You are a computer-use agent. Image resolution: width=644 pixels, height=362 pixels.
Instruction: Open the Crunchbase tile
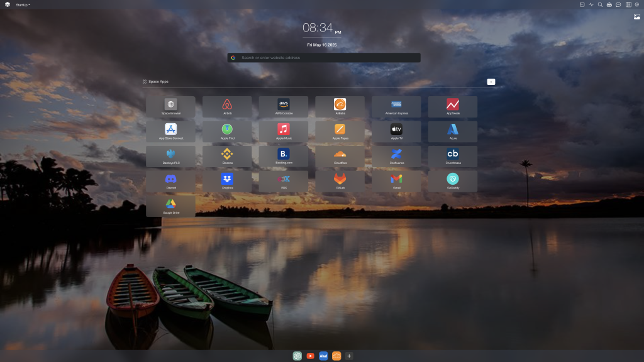pyautogui.click(x=453, y=156)
